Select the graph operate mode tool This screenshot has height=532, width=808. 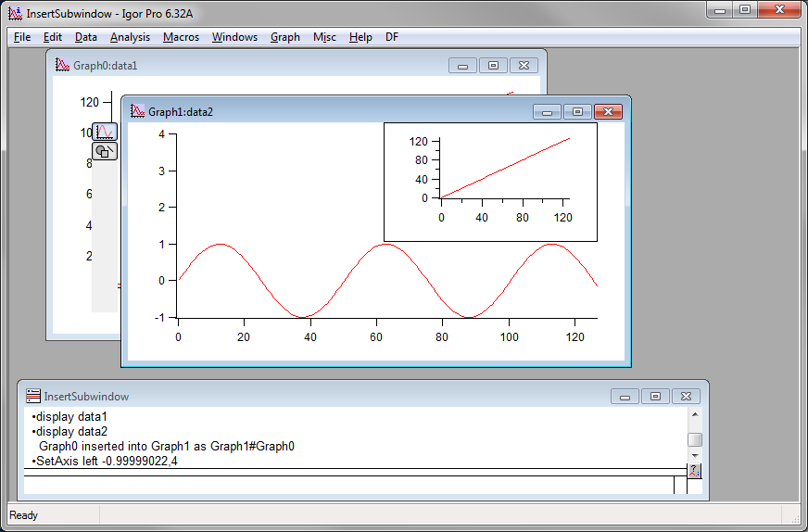[105, 132]
